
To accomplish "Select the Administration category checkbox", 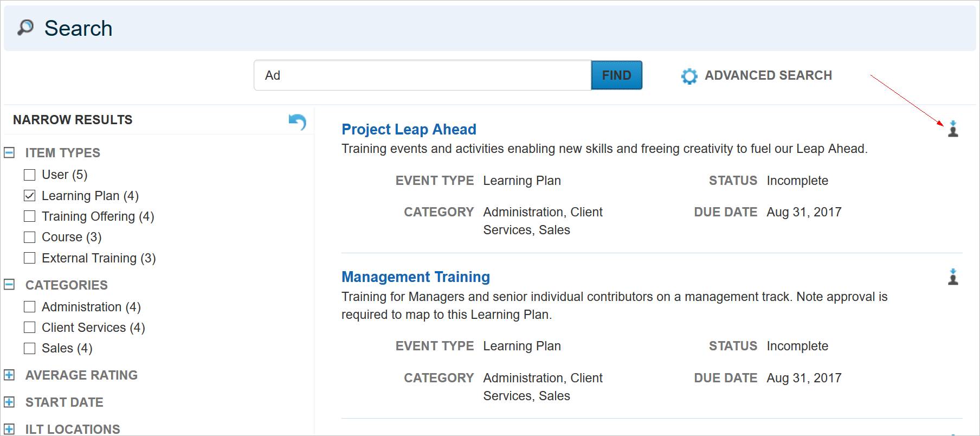I will click(30, 307).
